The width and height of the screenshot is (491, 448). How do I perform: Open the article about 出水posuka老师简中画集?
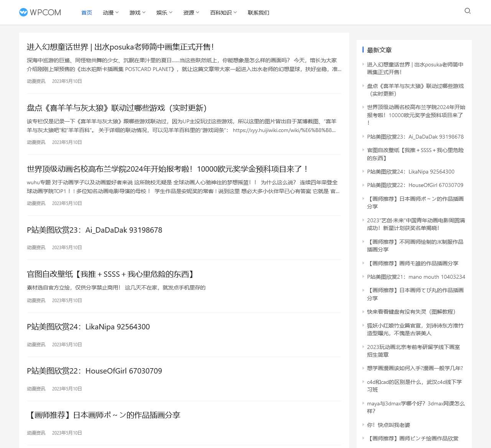pos(120,47)
